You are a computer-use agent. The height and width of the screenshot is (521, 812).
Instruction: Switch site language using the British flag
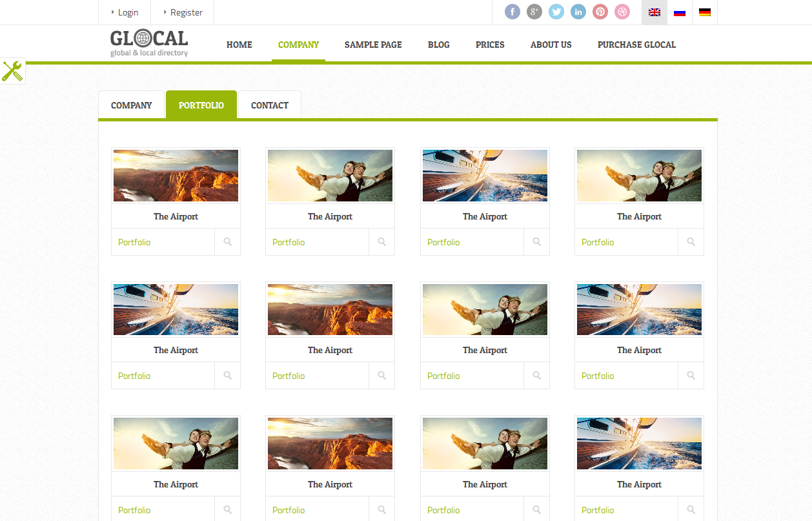pyautogui.click(x=654, y=12)
